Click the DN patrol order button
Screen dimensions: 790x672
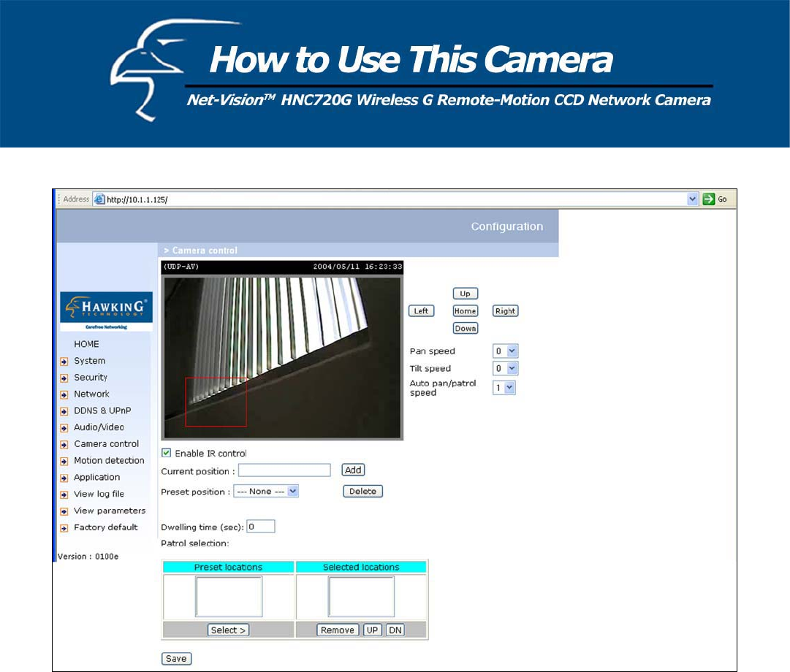point(395,630)
